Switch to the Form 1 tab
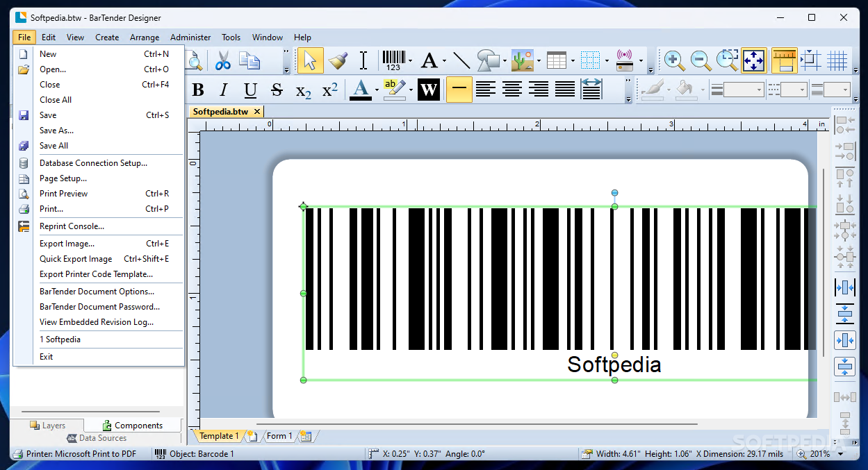The width and height of the screenshot is (868, 470). click(x=279, y=436)
